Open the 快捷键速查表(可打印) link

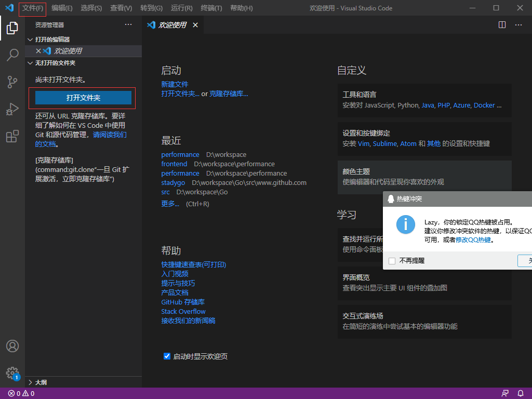[x=194, y=264]
